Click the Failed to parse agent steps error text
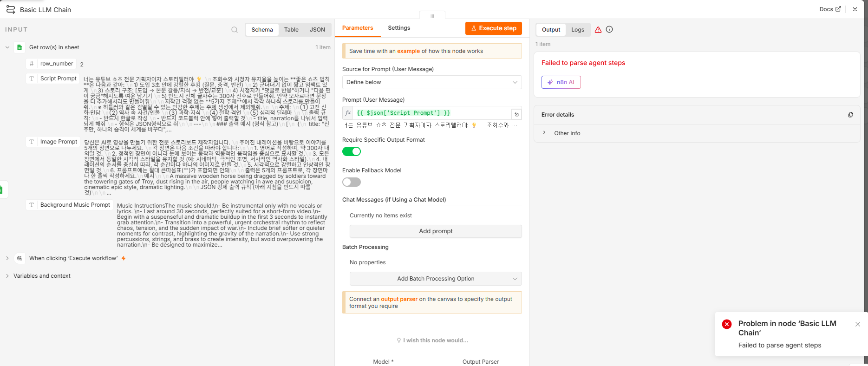The height and width of the screenshot is (366, 868). click(583, 63)
